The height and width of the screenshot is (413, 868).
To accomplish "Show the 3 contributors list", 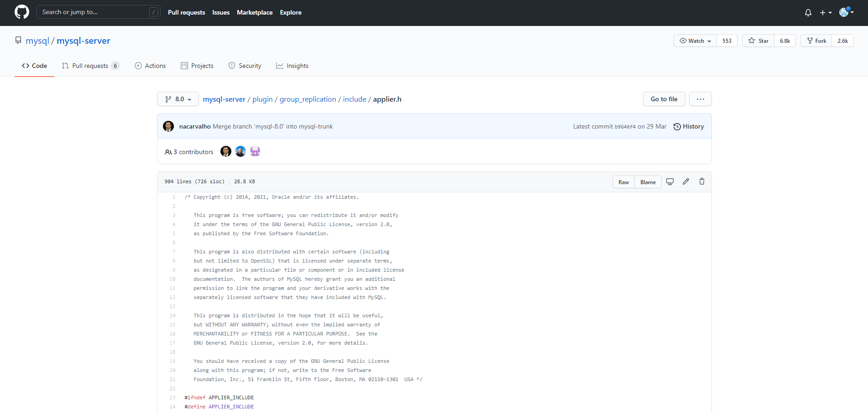I will (x=189, y=152).
